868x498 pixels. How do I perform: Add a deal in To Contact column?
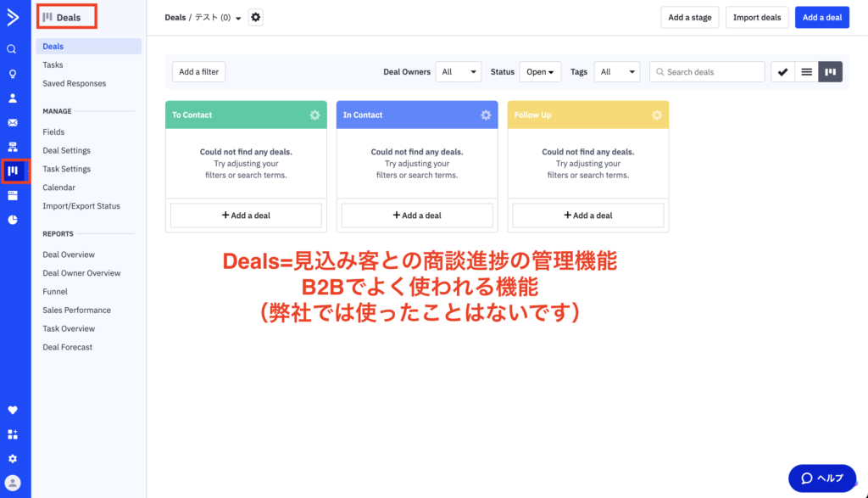click(x=246, y=215)
